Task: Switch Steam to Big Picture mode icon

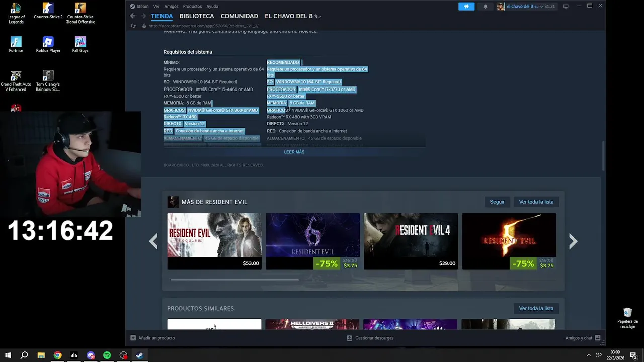Action: coord(566,6)
